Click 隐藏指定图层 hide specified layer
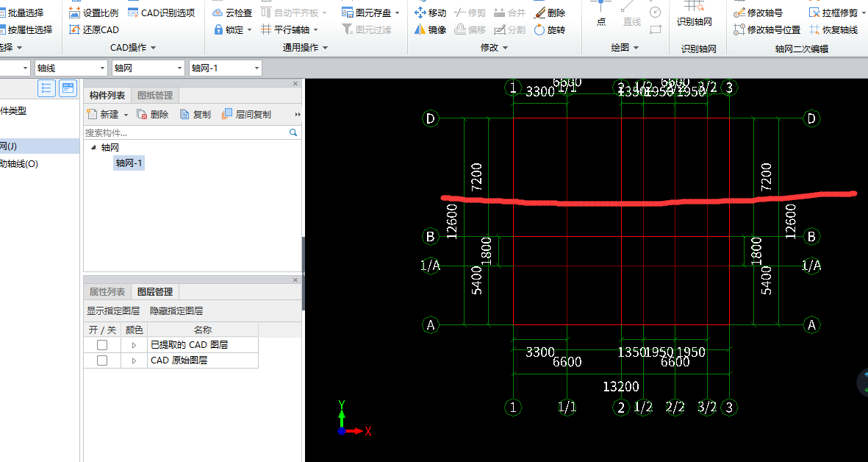 176,310
